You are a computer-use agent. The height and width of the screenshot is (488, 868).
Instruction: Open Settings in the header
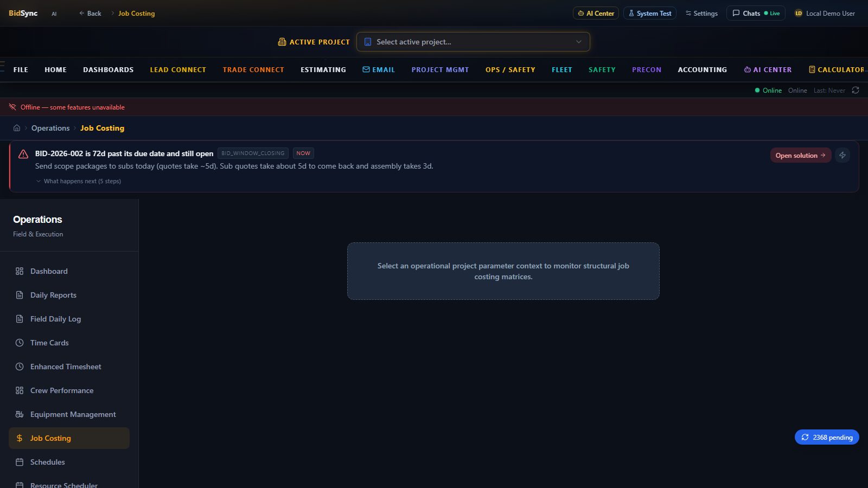701,13
